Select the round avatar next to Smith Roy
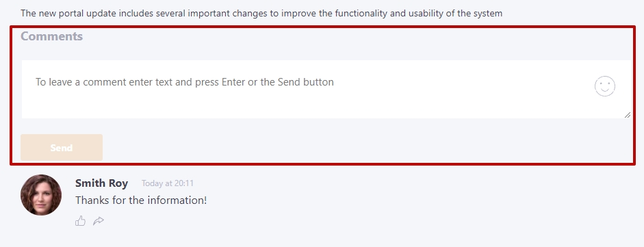 pyautogui.click(x=41, y=195)
